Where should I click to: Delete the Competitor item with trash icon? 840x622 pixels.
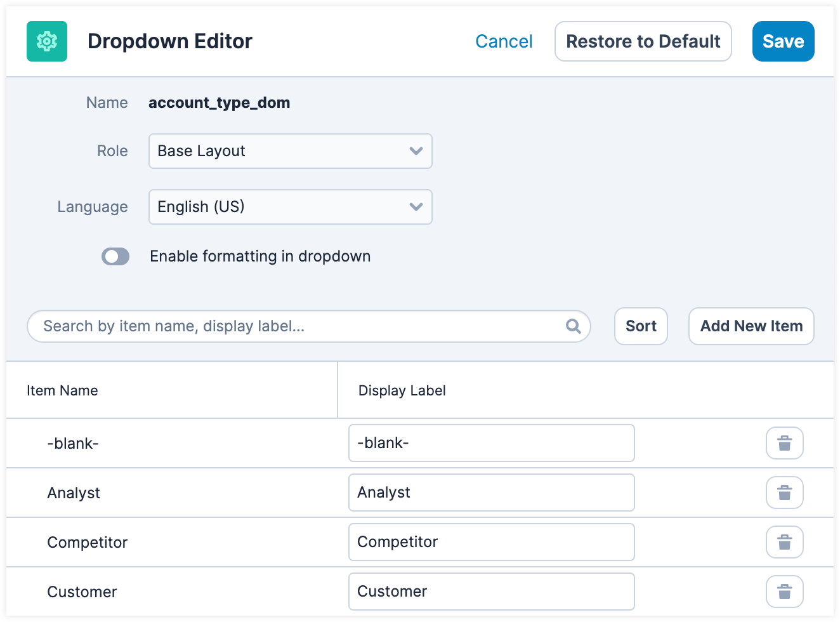[x=785, y=542]
